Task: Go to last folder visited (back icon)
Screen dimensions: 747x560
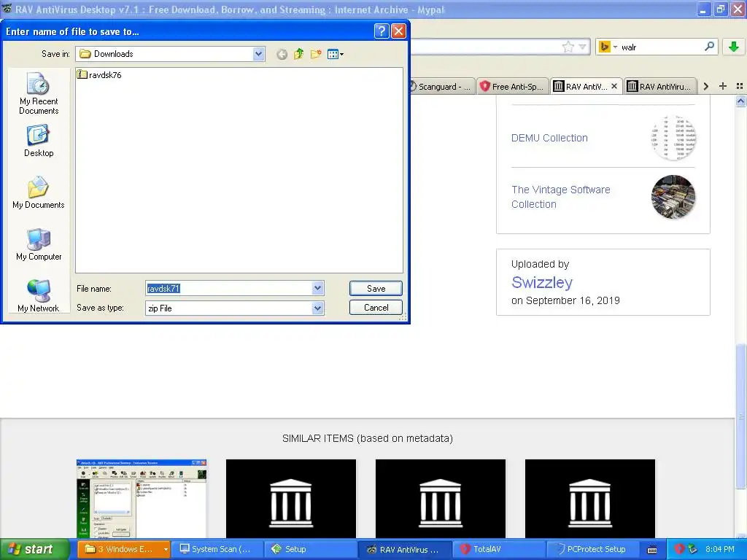Action: [282, 54]
